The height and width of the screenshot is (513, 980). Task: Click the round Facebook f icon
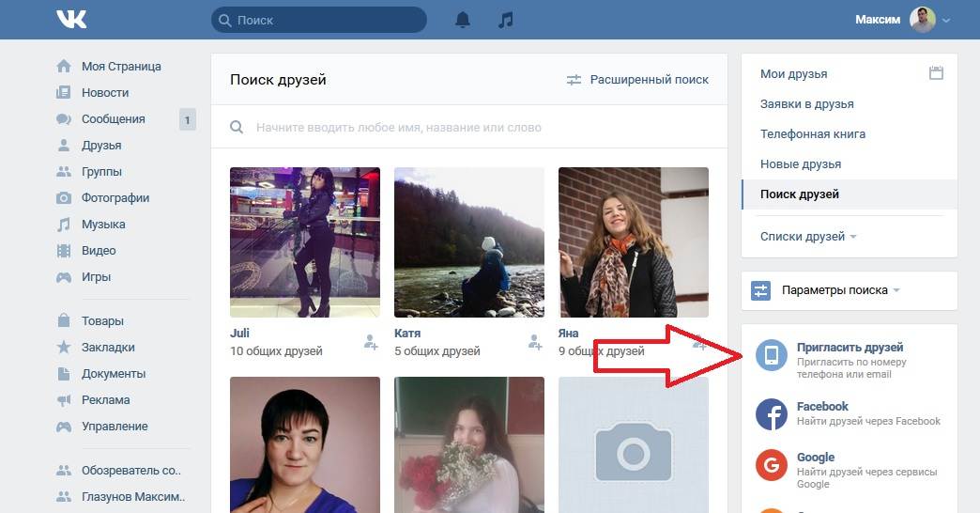tap(772, 414)
